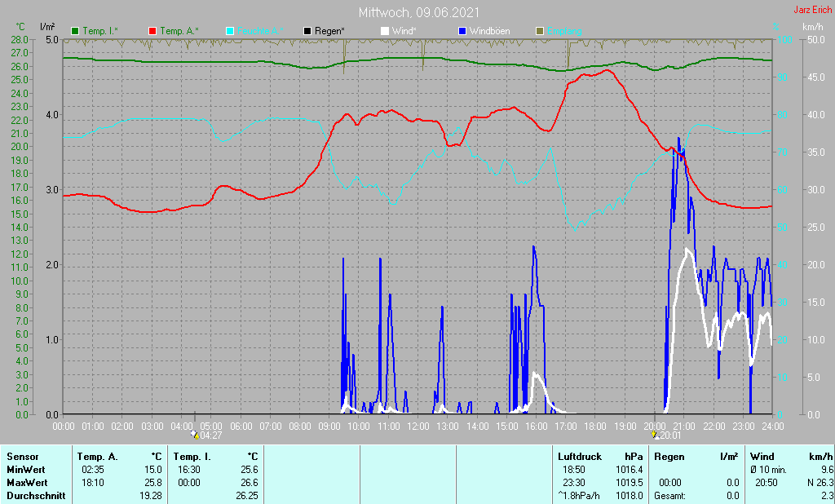Screen dimensions: 835x504
Task: Click the 'MaxWert' row label
Action: pyautogui.click(x=27, y=483)
